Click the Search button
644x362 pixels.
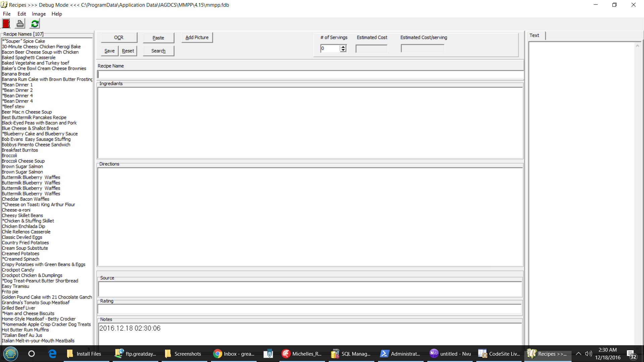coord(158,51)
